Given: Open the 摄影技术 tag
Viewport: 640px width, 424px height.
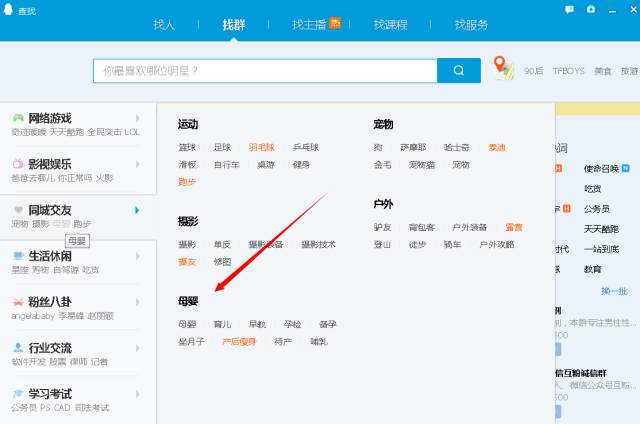Looking at the screenshot, I should coord(318,244).
